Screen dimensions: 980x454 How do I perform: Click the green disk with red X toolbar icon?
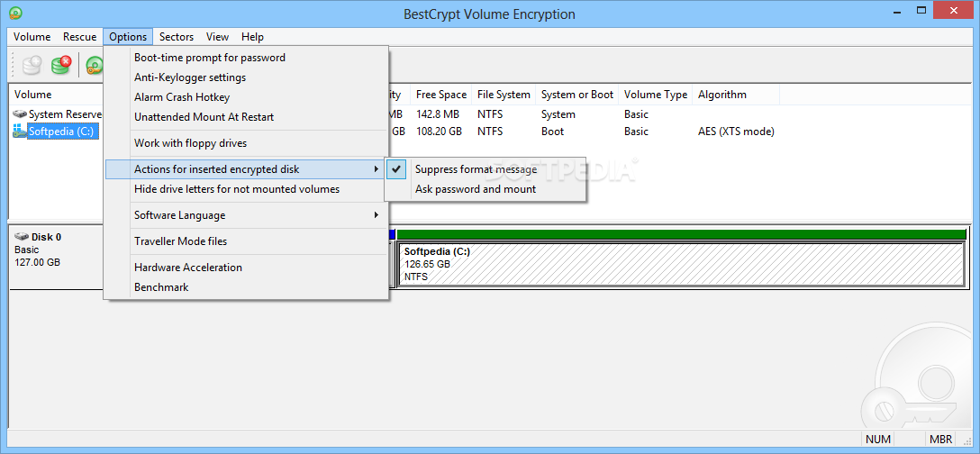[61, 65]
